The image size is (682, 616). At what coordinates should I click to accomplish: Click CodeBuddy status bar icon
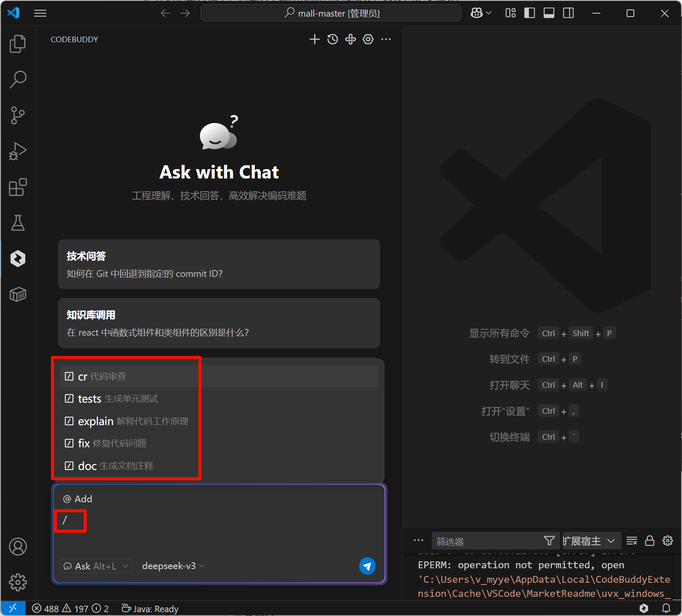point(644,608)
